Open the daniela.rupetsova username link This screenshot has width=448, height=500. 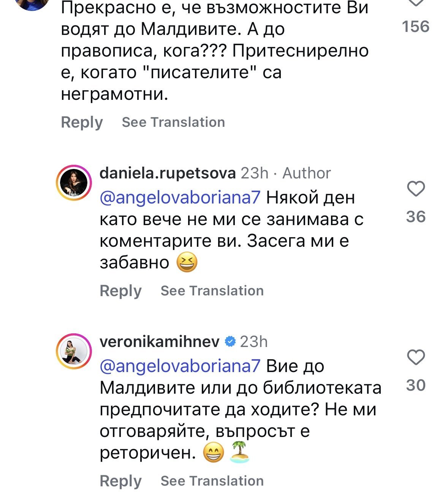(168, 174)
